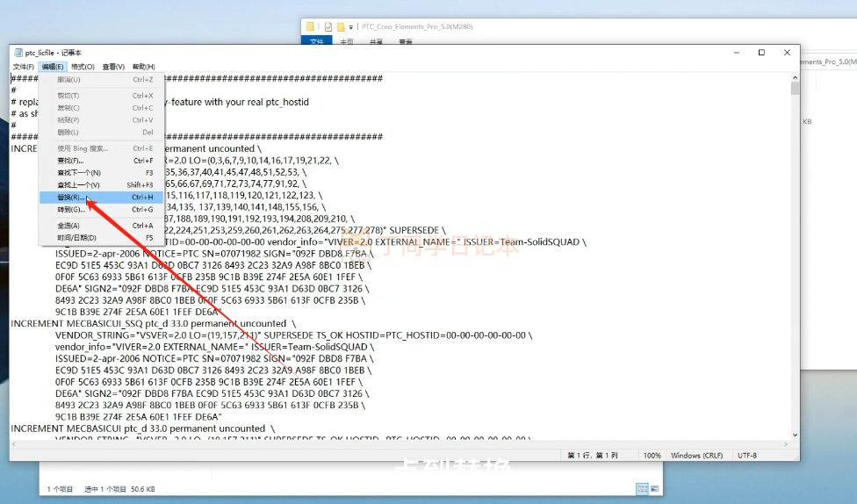Choose 查找(F)... from the Edit menu

click(x=101, y=161)
